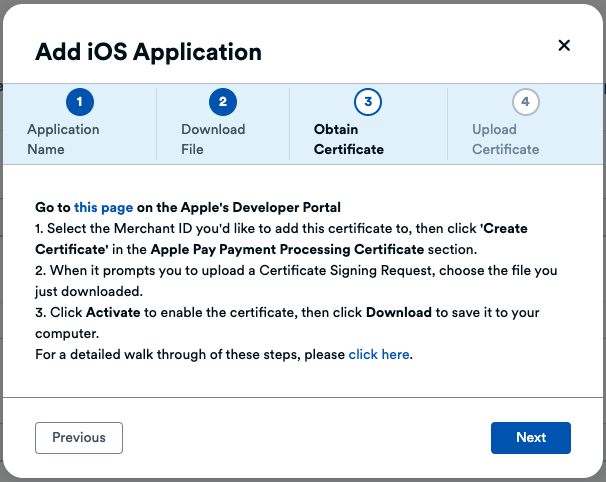Click the 'Add iOS Application' dialog title
The height and width of the screenshot is (482, 606).
click(x=148, y=51)
